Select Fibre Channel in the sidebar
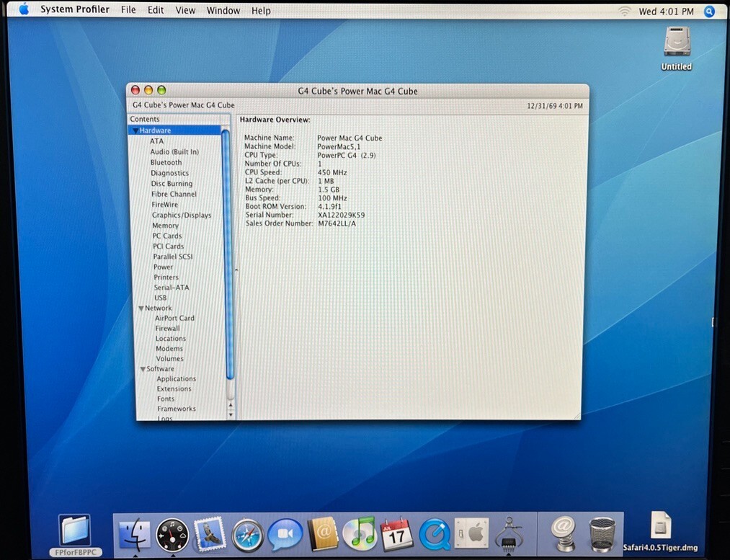Image resolution: width=730 pixels, height=560 pixels. pos(174,194)
